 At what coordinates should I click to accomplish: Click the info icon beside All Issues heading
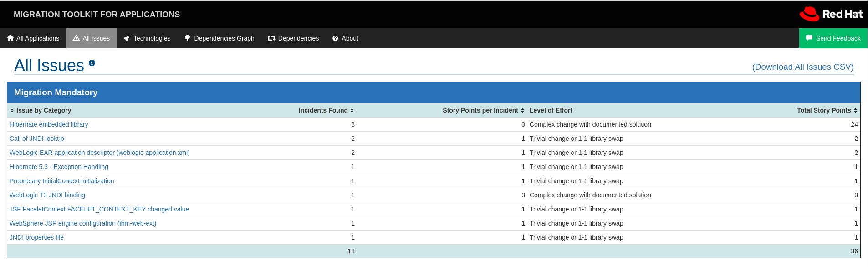click(92, 63)
